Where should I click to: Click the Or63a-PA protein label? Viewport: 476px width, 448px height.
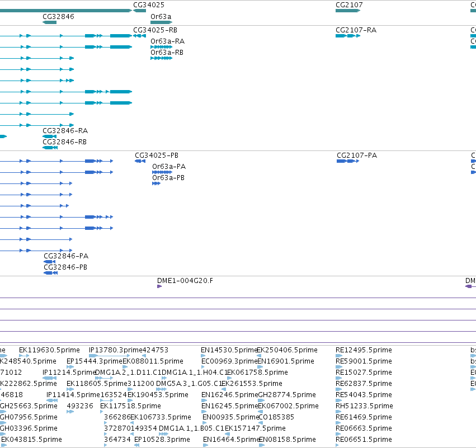pos(169,167)
